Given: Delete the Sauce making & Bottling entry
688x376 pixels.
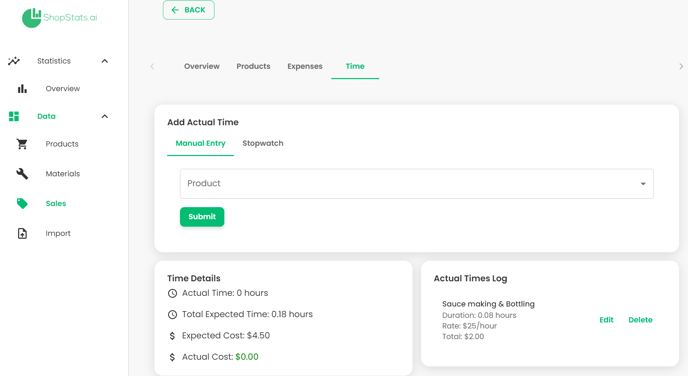Looking at the screenshot, I should [x=640, y=320].
